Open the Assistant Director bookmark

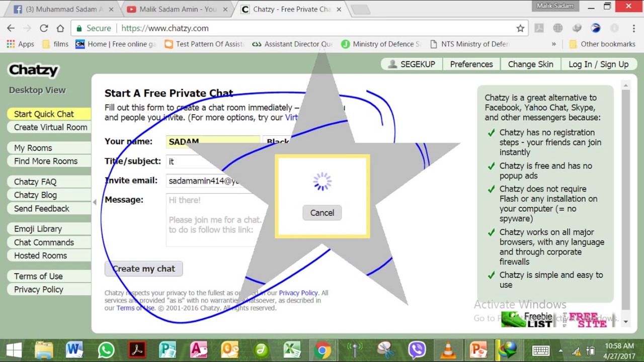click(292, 44)
